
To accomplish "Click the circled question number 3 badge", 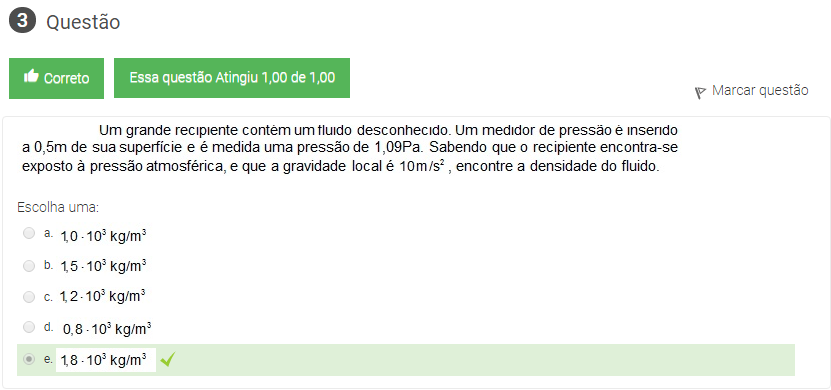I will tap(23, 21).
